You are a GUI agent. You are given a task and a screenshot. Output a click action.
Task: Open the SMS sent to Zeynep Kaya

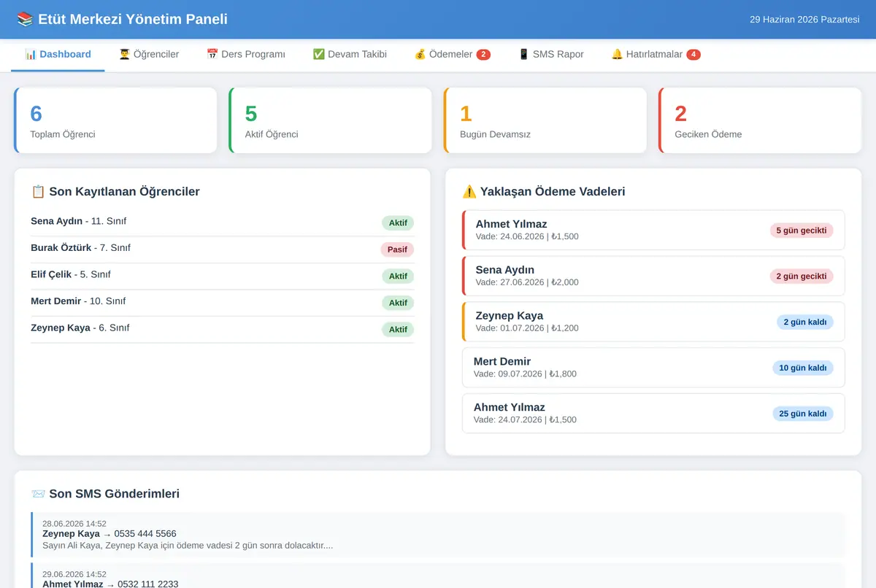click(x=438, y=534)
